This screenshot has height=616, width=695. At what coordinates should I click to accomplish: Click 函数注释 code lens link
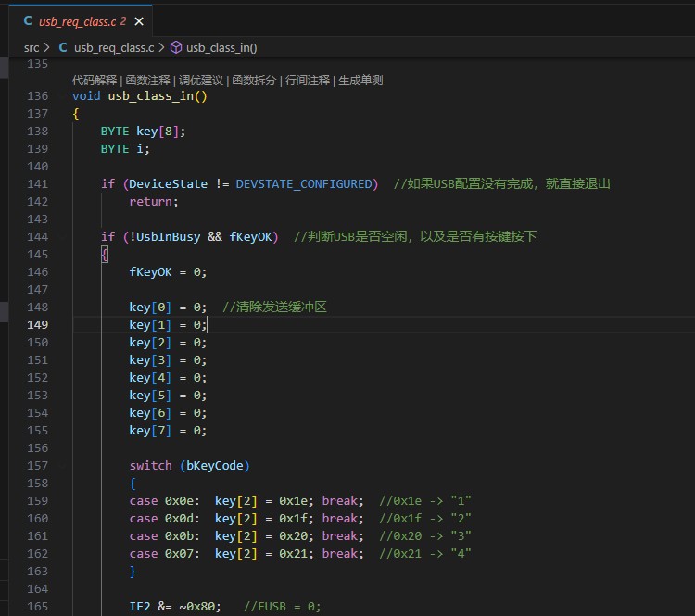pos(147,81)
